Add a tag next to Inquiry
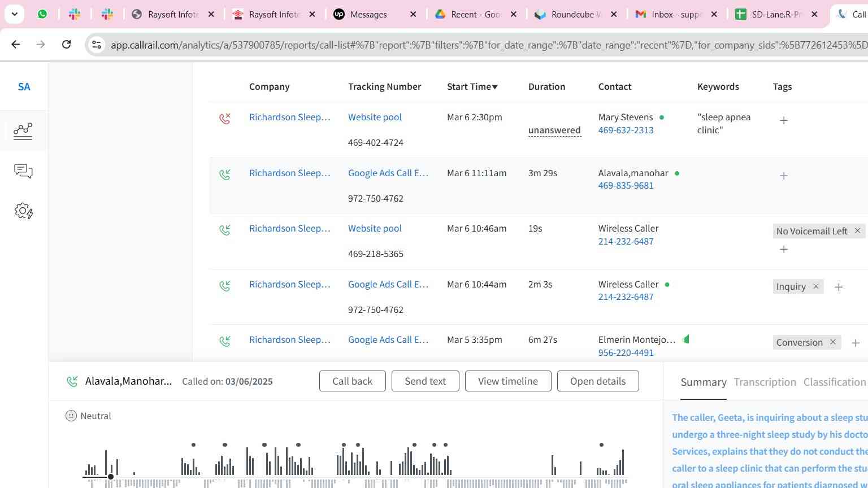The width and height of the screenshot is (868, 488). tap(839, 287)
